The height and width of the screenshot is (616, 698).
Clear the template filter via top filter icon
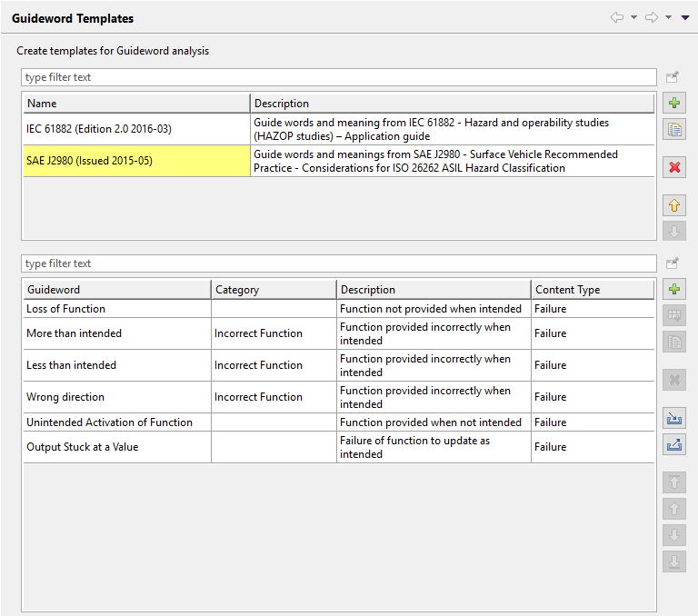coord(673,77)
